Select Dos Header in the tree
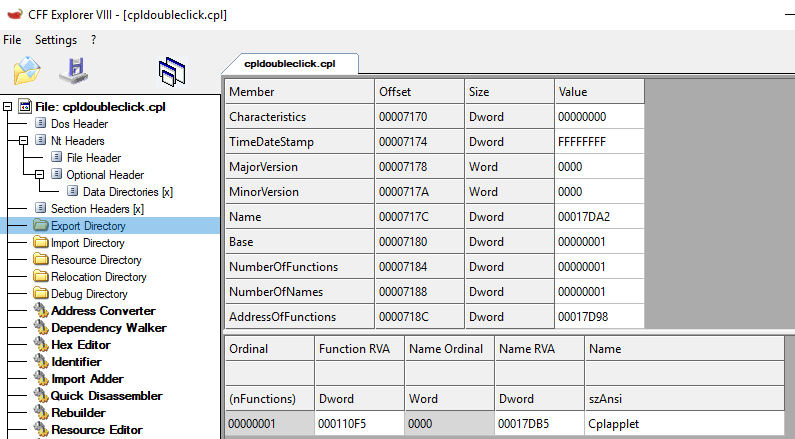Screen dimensions: 795x439 79,124
